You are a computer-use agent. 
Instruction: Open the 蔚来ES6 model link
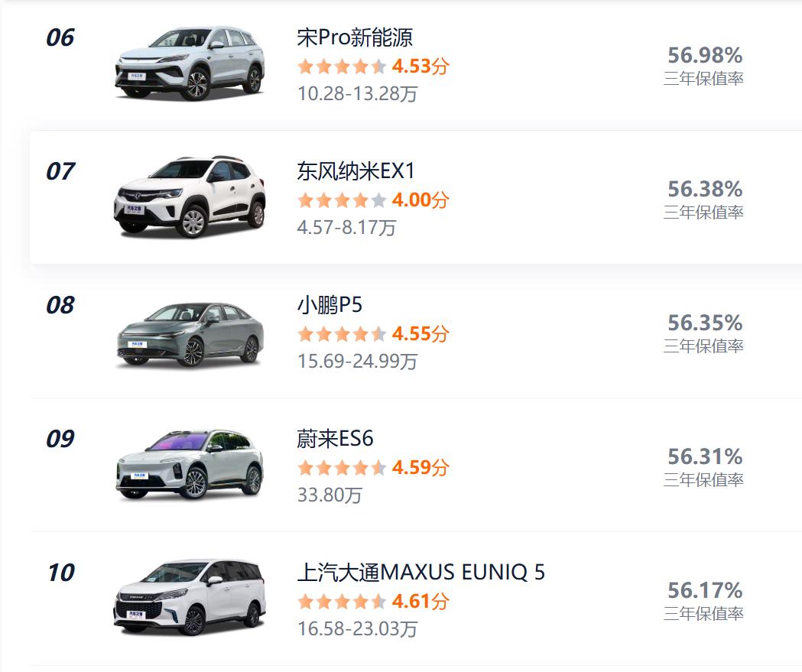point(335,439)
